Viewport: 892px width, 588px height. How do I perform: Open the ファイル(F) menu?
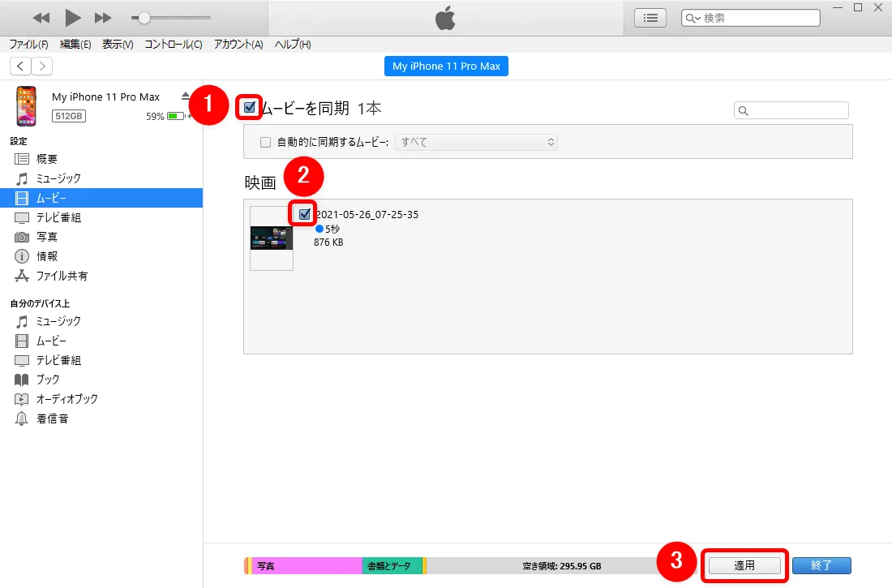[x=28, y=44]
